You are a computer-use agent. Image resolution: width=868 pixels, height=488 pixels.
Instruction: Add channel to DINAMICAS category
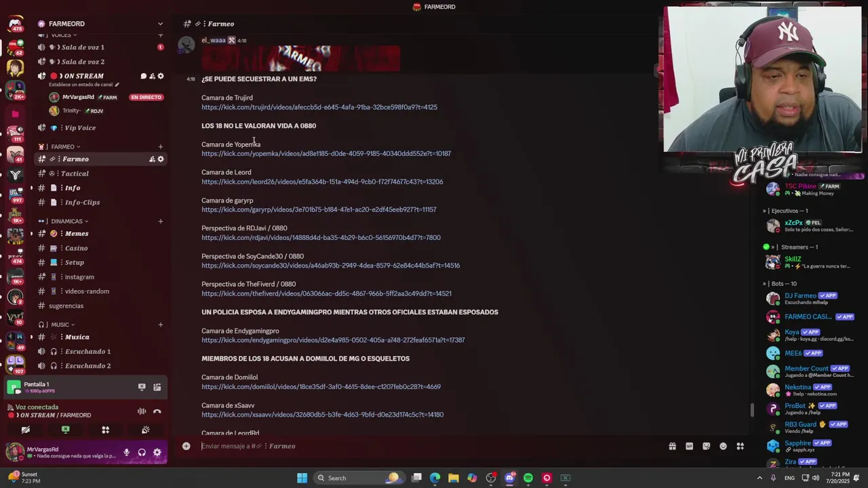161,221
